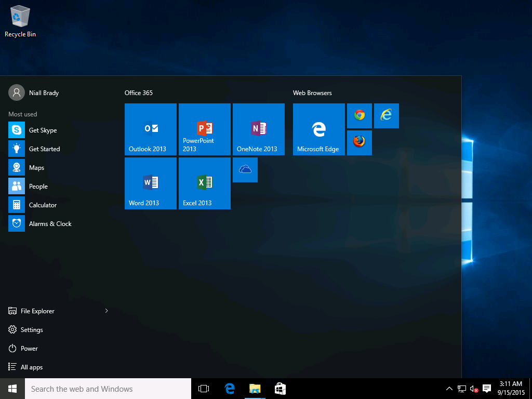Select the Recycle Bin desktop icon
Viewport: 532px width, 399px height.
[20, 21]
